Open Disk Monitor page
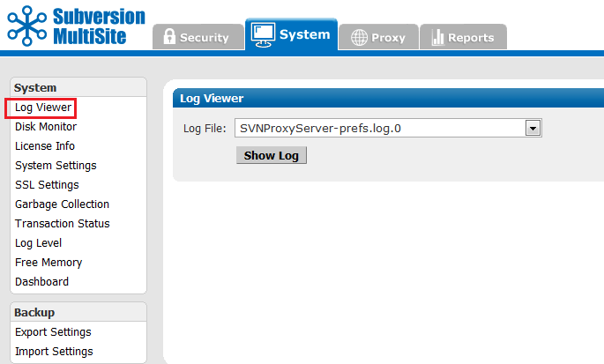The width and height of the screenshot is (604, 364). pos(46,127)
